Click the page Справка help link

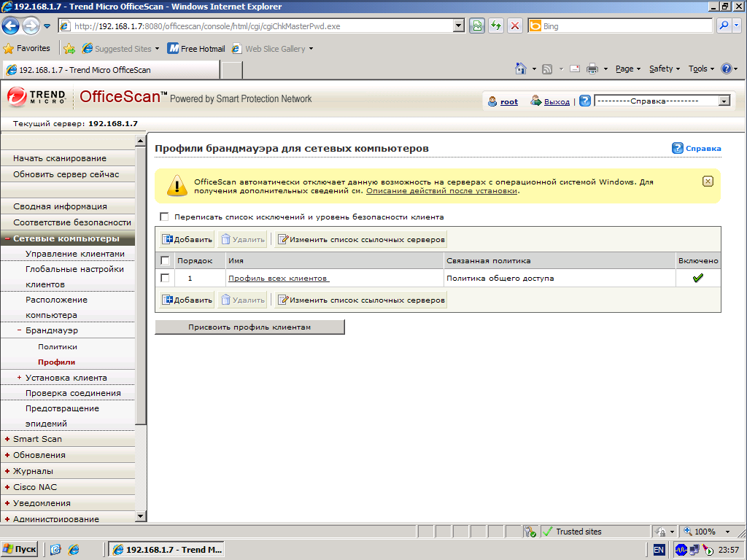click(x=697, y=148)
